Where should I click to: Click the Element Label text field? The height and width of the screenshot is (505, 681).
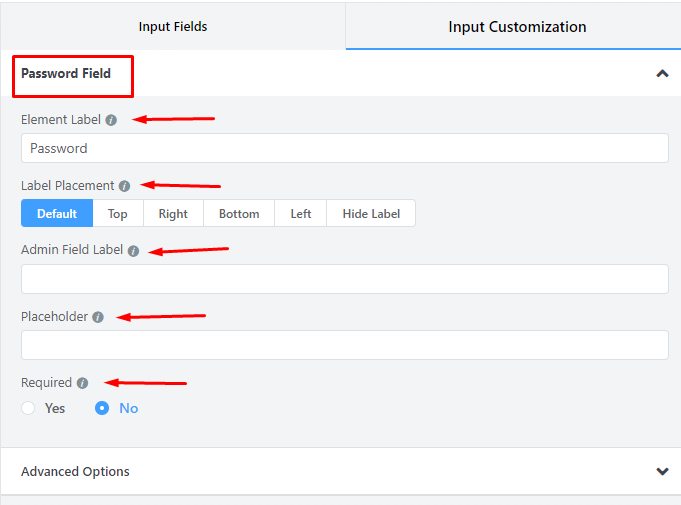pyautogui.click(x=344, y=148)
